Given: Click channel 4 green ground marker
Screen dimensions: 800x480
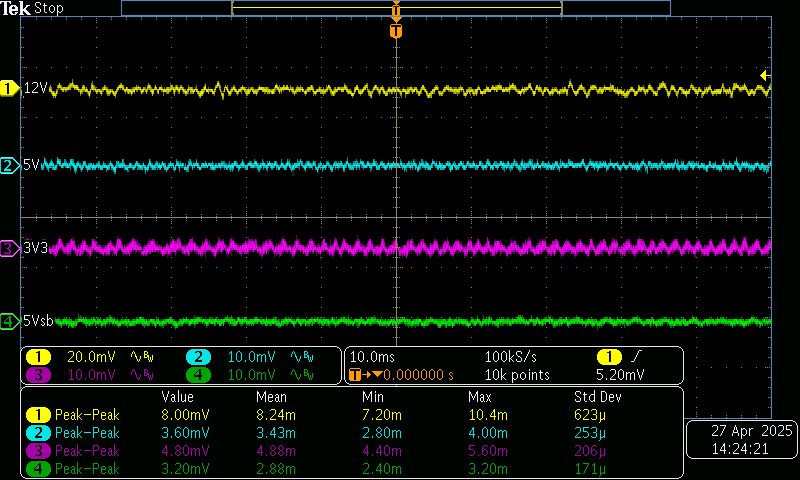Looking at the screenshot, I should pos(9,321).
